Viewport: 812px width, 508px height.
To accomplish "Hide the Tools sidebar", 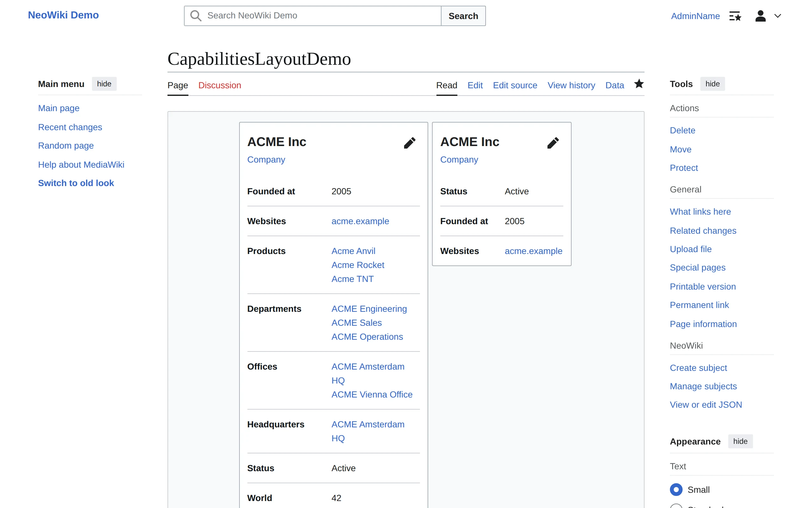I will coord(712,84).
